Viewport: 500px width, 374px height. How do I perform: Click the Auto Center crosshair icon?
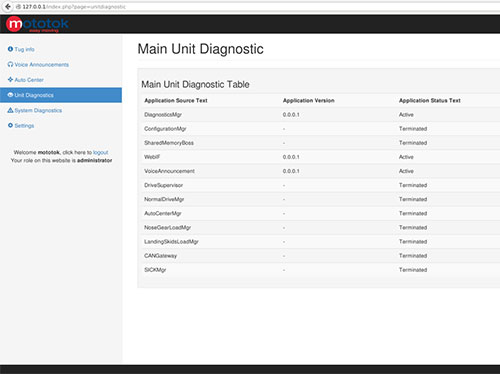click(10, 80)
